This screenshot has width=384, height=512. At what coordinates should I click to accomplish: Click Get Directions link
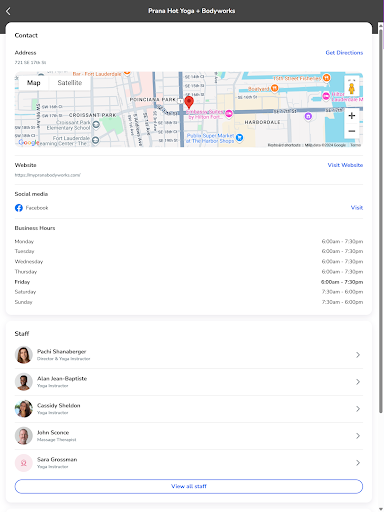click(344, 53)
